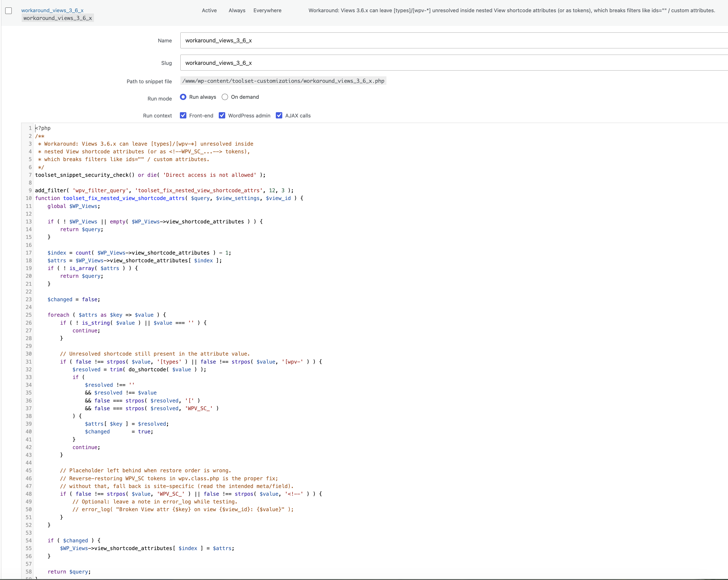Click the Name input field
Image resolution: width=728 pixels, height=580 pixels.
pos(454,41)
